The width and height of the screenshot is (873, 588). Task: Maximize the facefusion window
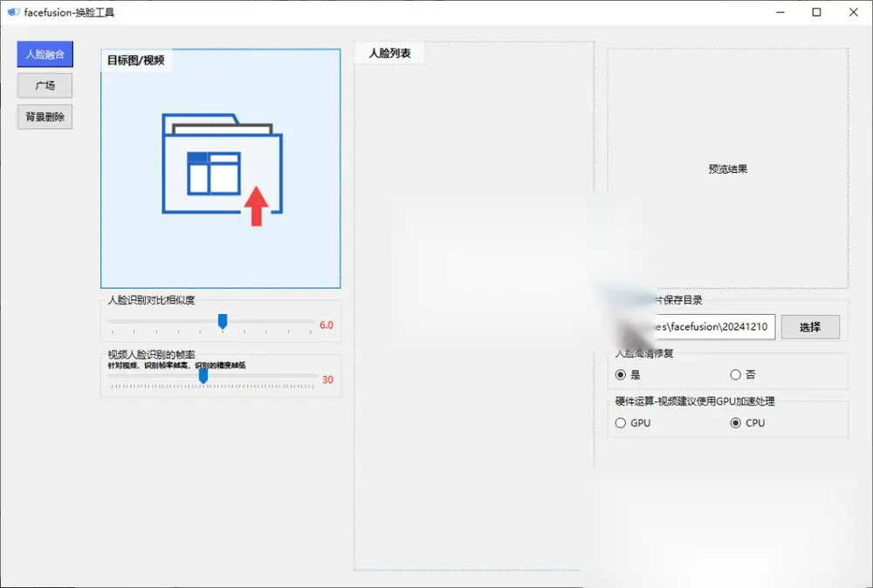click(816, 12)
